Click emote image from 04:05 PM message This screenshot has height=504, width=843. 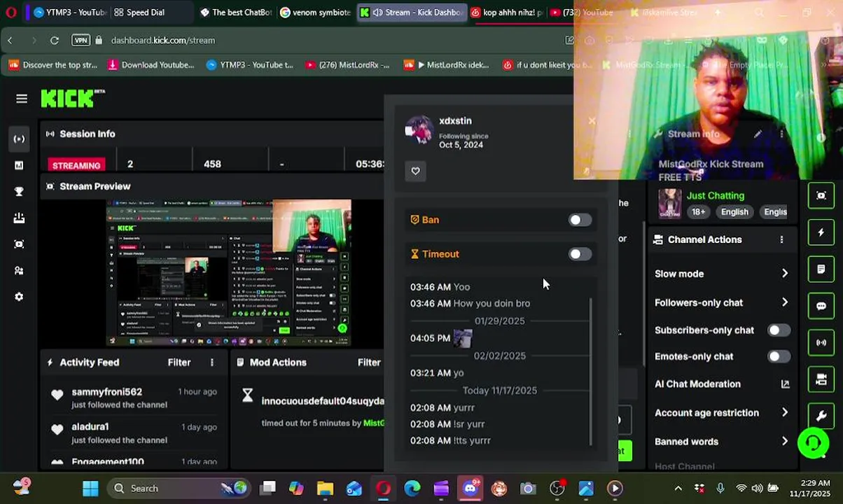463,339
